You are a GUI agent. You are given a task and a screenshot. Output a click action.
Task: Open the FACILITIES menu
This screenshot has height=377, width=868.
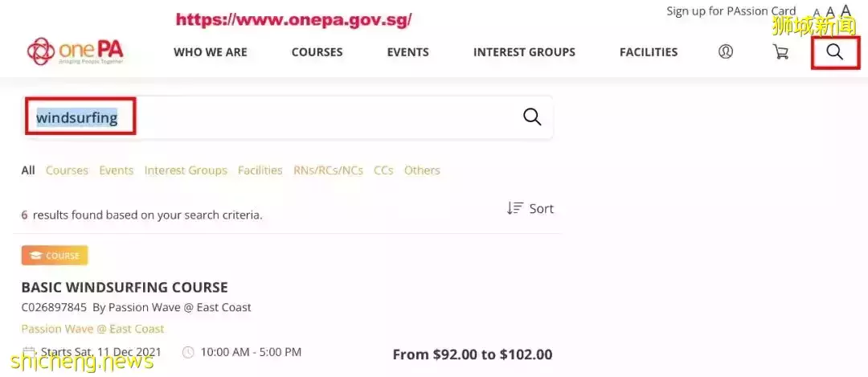649,52
